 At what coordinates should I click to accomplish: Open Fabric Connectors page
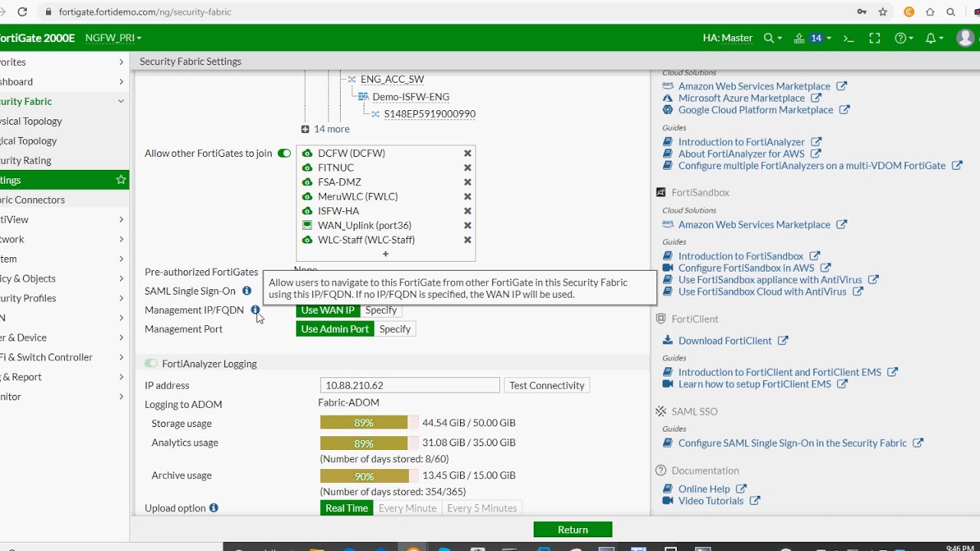(x=64, y=200)
